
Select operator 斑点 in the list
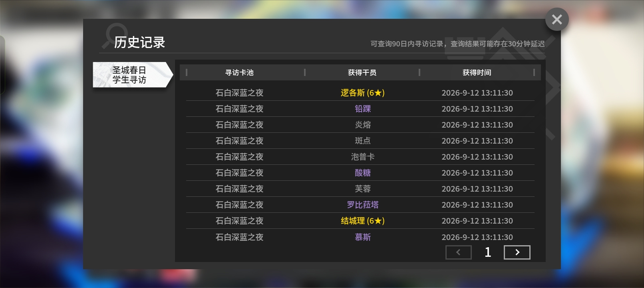363,141
